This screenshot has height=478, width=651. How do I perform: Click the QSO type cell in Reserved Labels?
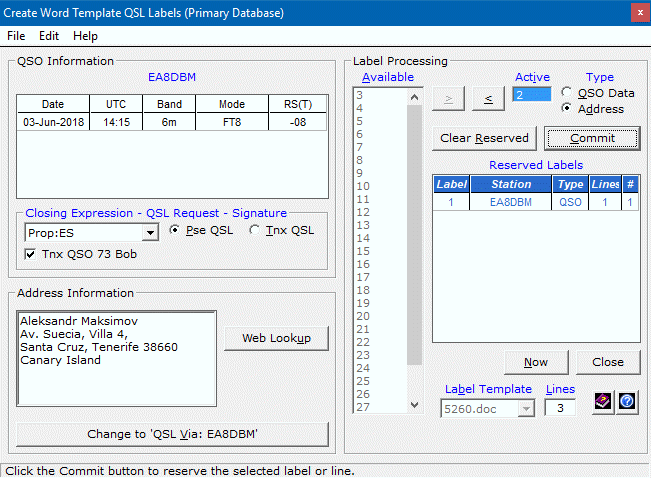click(x=570, y=202)
